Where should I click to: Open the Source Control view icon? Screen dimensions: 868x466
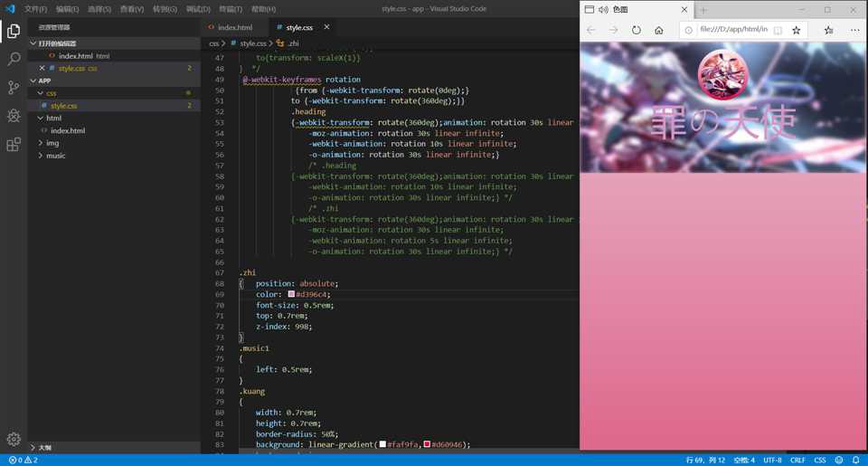pyautogui.click(x=14, y=88)
